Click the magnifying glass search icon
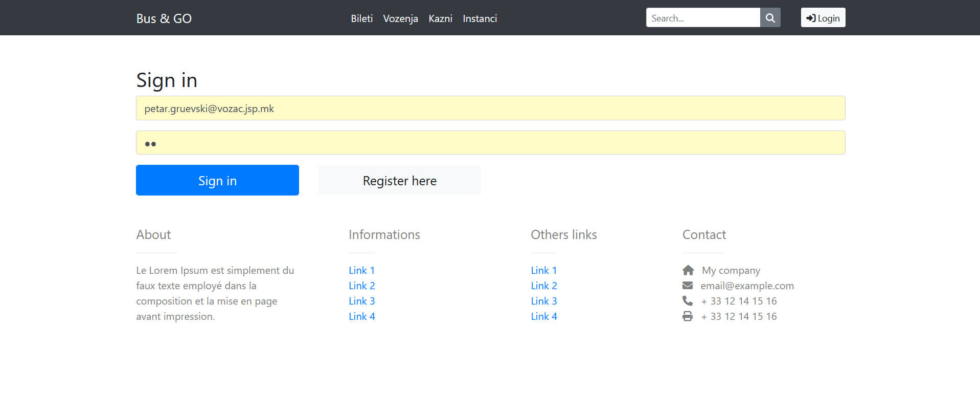Viewport: 980px width, 411px height. 770,18
